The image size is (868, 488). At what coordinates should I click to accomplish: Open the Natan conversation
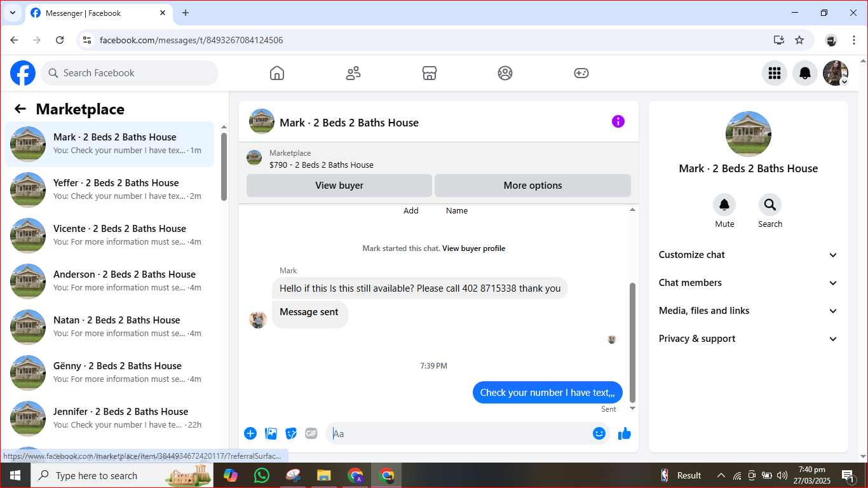110,327
